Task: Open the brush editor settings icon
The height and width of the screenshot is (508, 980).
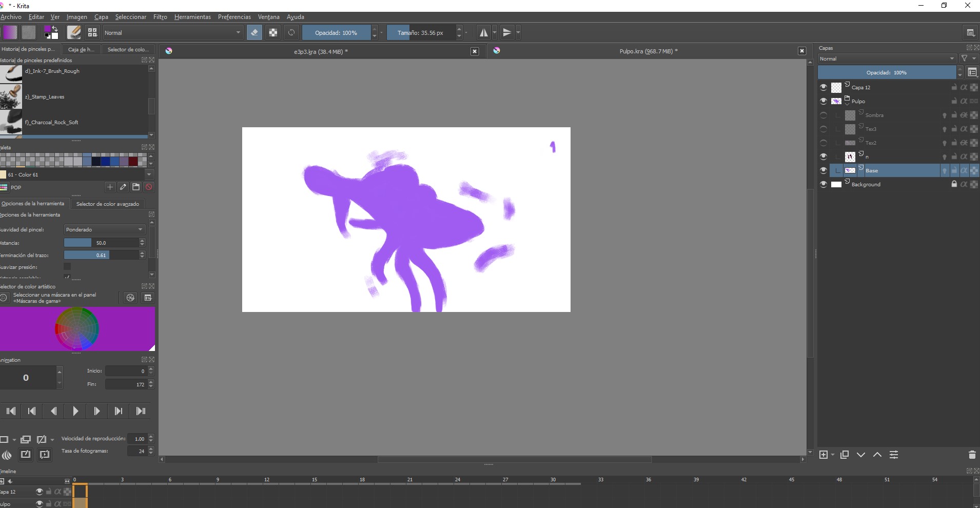Action: [74, 32]
